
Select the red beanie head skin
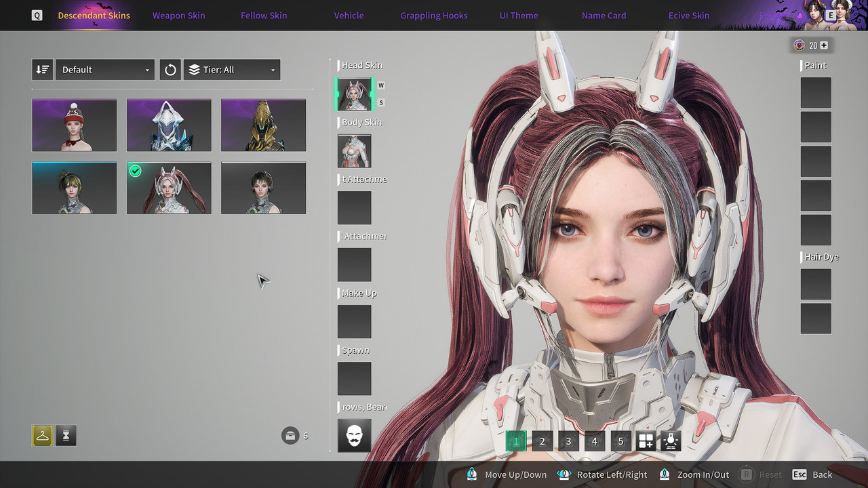point(74,125)
